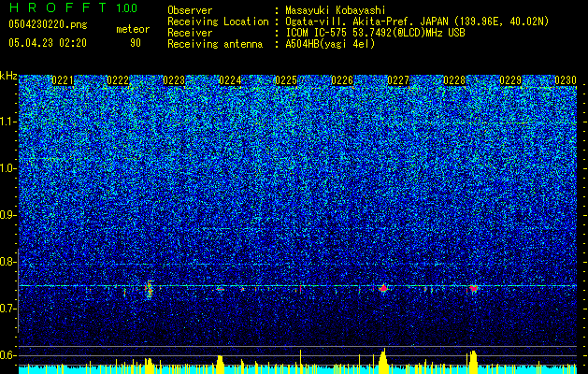Click the 'Observer' field label

point(190,10)
